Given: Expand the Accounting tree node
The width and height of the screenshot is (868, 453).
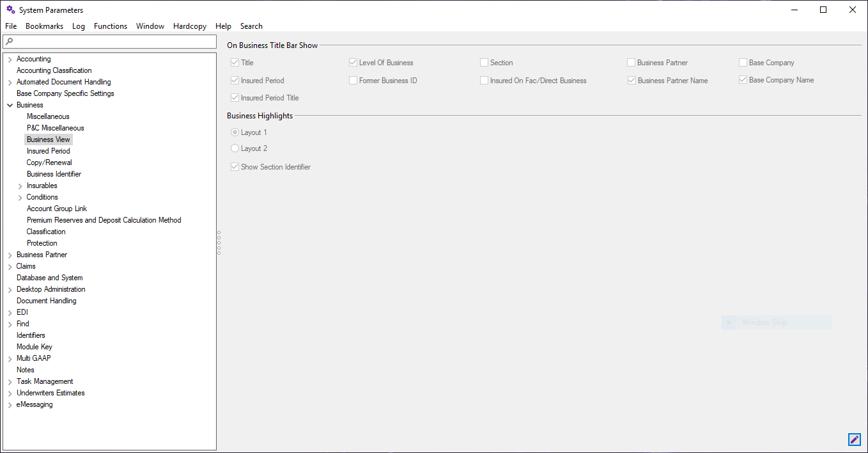Looking at the screenshot, I should coord(10,60).
